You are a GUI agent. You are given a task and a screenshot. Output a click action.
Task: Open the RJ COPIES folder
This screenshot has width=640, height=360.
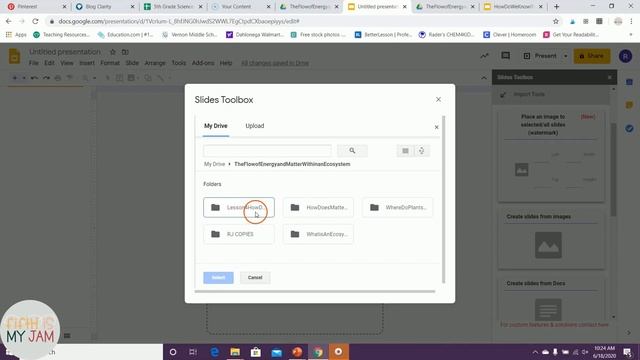coord(239,234)
